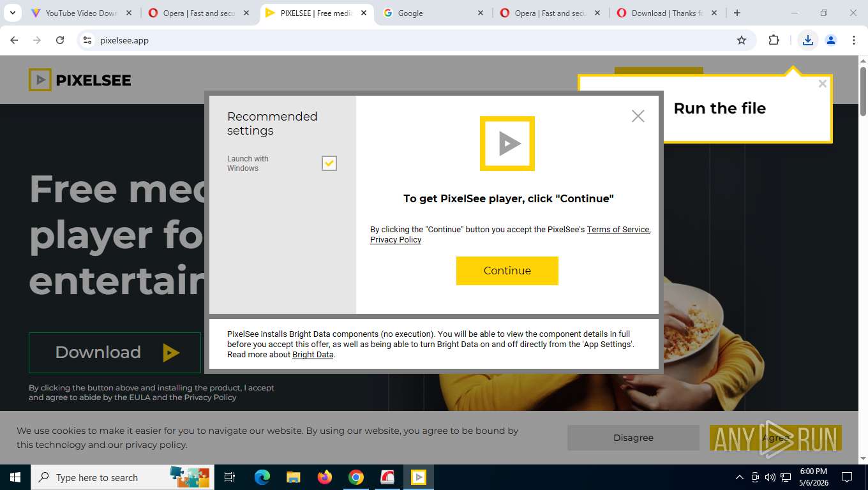
Task: Dismiss the Run the file tooltip
Action: click(823, 84)
